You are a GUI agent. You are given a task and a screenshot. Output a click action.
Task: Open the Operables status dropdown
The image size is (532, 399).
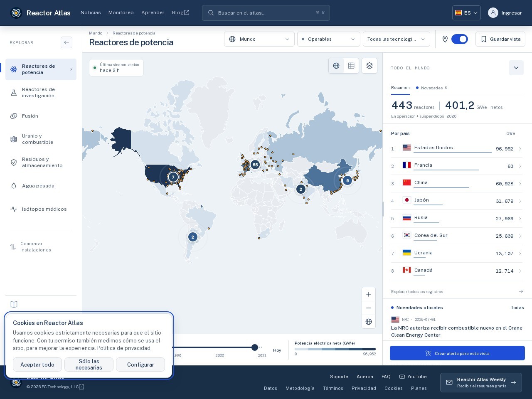coord(329,39)
